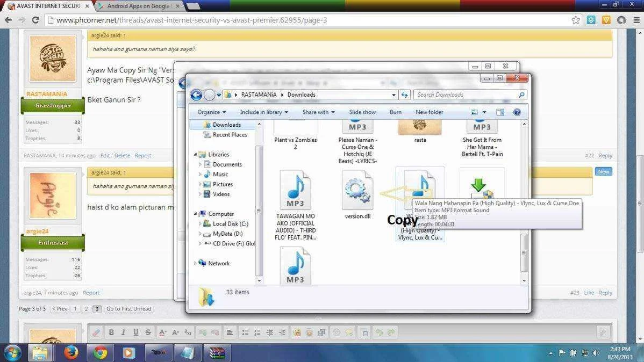Click the Chrome address bar URL
The width and height of the screenshot is (644, 362).
click(192, 20)
